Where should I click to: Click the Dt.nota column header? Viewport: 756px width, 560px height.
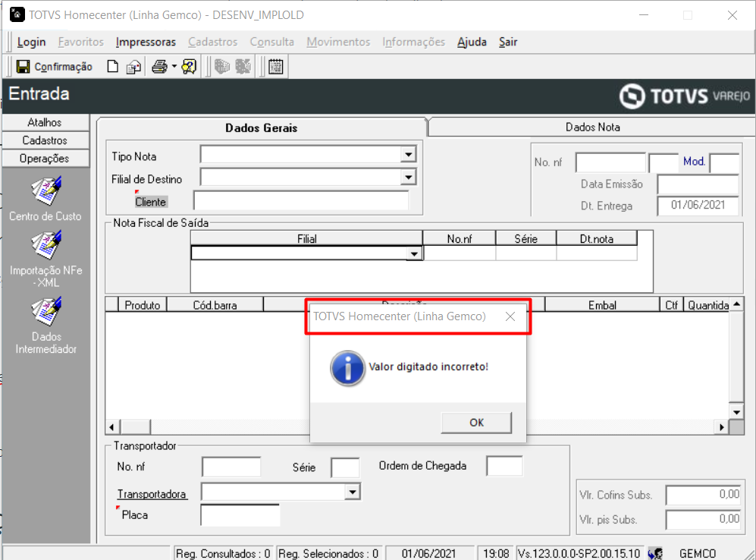[x=597, y=239]
